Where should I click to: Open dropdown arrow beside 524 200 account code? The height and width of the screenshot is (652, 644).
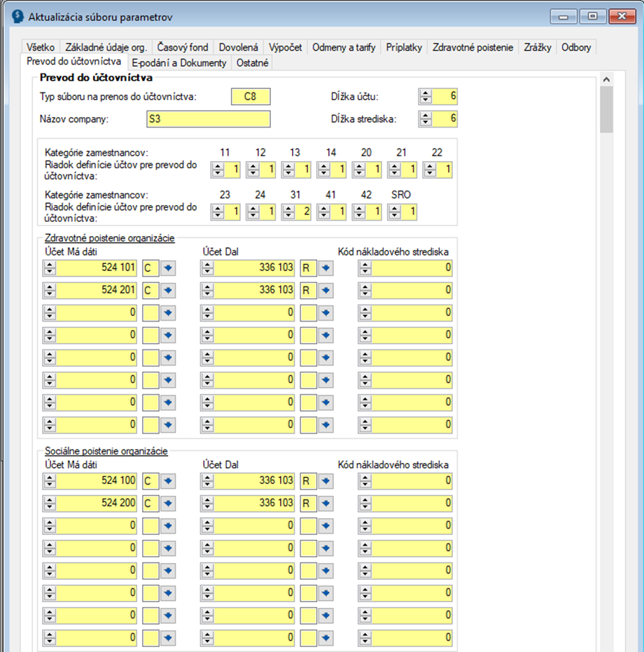pyautogui.click(x=168, y=504)
